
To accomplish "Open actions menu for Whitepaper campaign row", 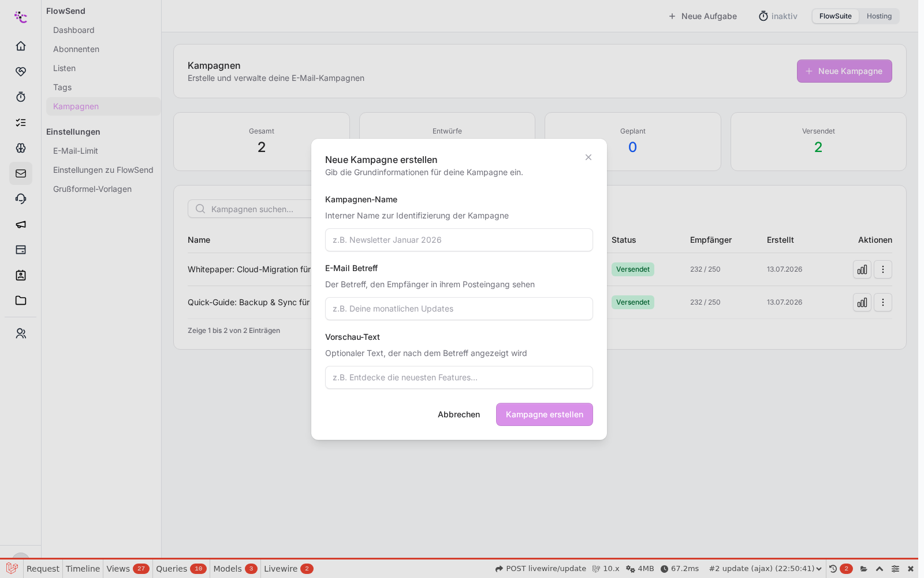I will pyautogui.click(x=883, y=269).
